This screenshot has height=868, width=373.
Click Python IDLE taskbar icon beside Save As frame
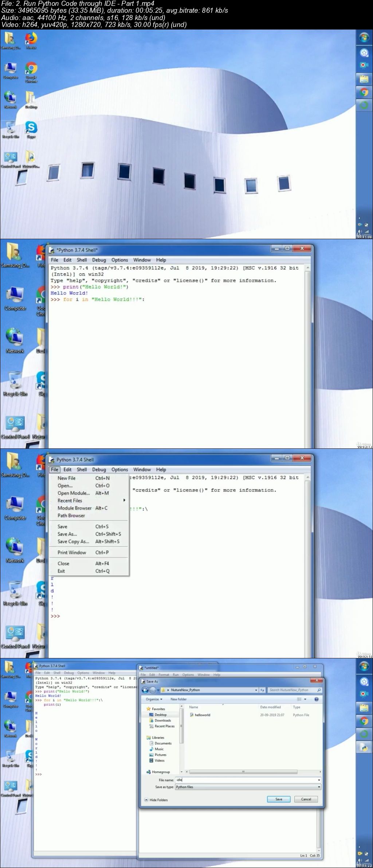click(364, 748)
